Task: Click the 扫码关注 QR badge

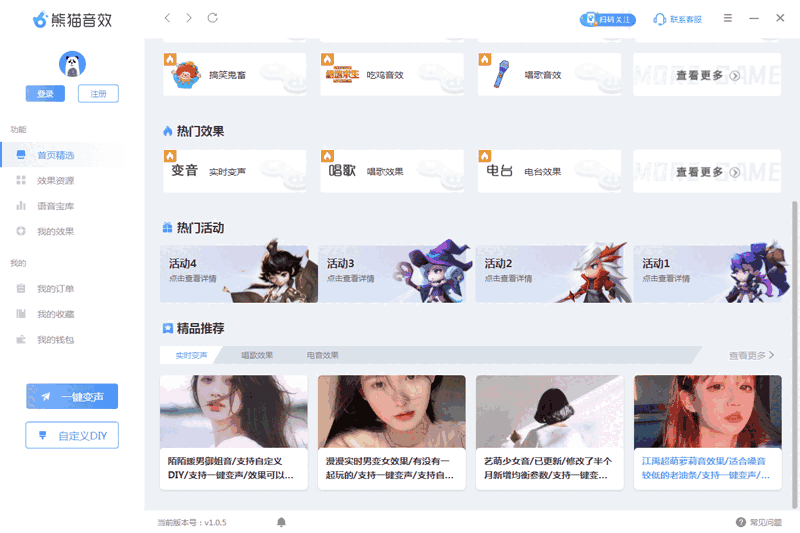Action: click(608, 19)
